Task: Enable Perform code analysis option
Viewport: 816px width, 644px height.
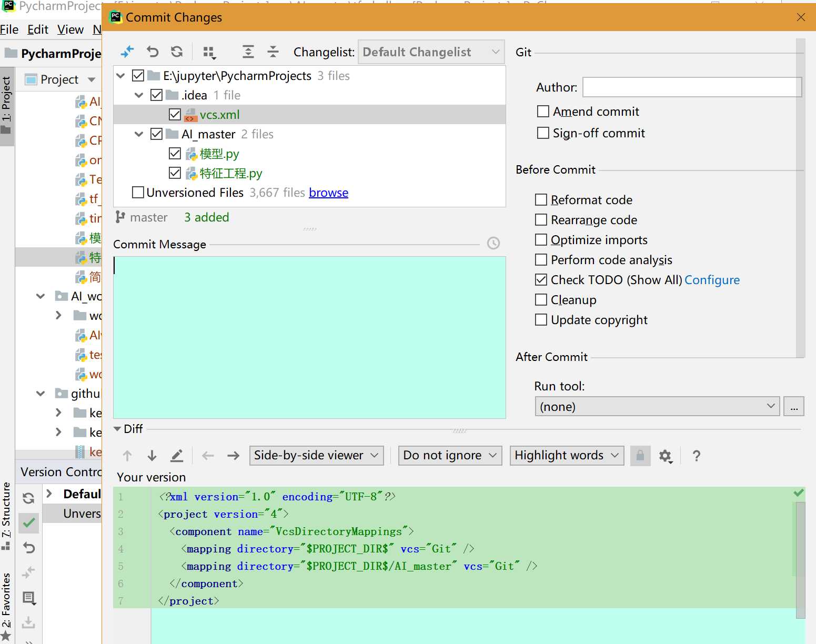Action: (541, 260)
